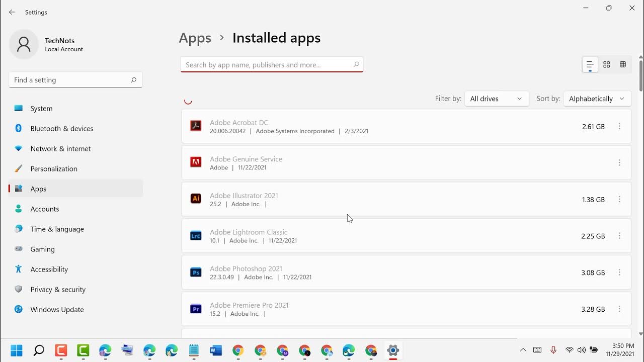Click the Photoshop 2021 Ps icon
644x362 pixels.
tap(196, 273)
